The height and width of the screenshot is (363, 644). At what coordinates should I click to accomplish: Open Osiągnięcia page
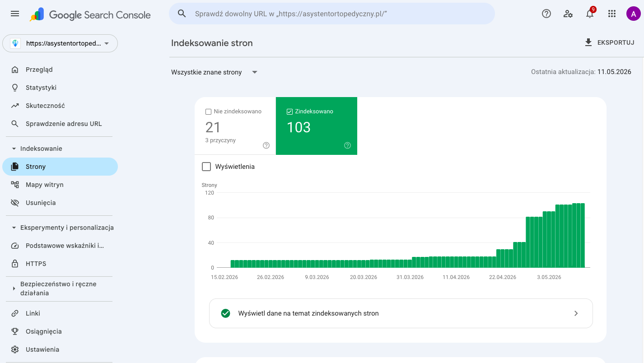tap(59, 331)
